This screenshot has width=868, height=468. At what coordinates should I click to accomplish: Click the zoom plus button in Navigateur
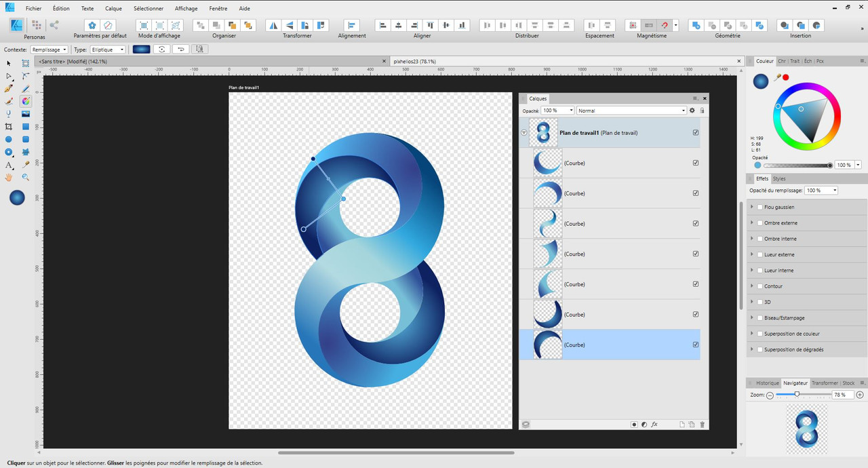pos(860,395)
